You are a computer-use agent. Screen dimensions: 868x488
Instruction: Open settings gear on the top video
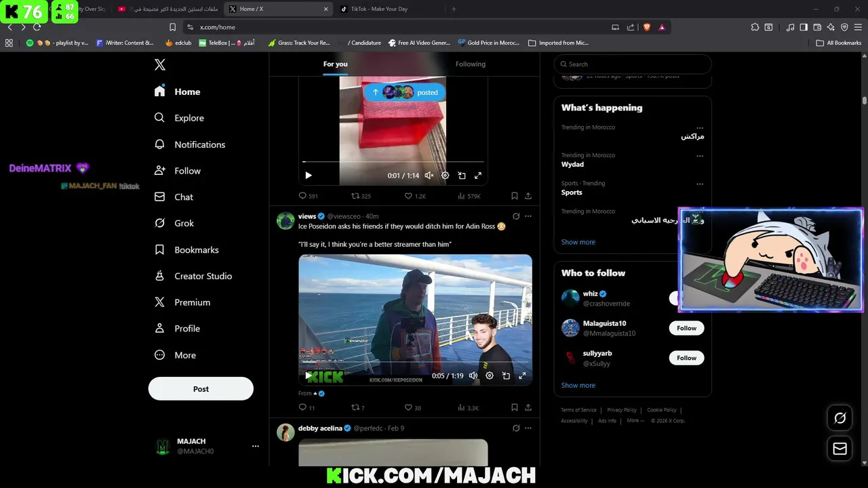[446, 176]
